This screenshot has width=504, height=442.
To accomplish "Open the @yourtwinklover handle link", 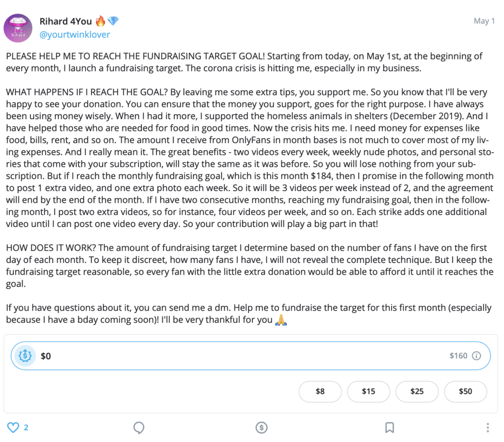I will click(x=75, y=34).
